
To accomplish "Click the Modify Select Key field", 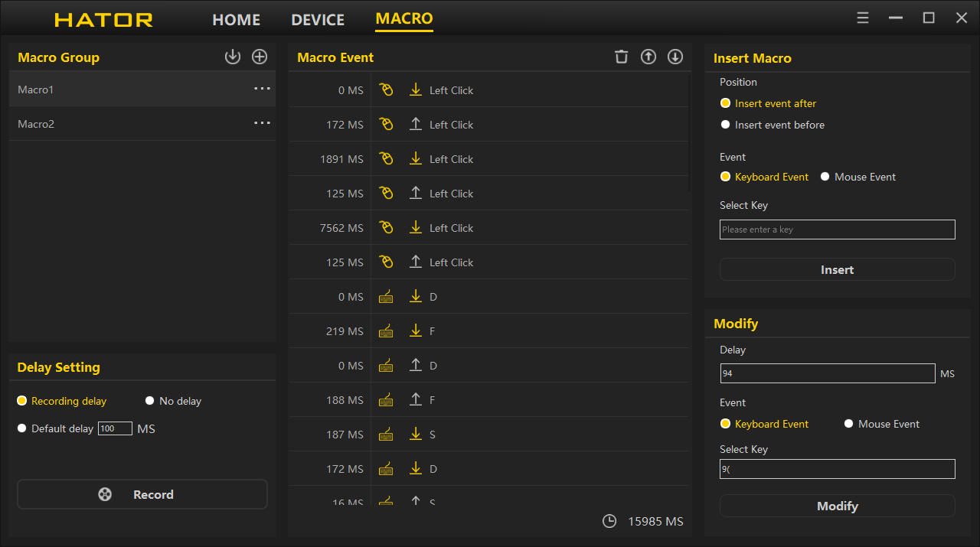I will pos(837,469).
